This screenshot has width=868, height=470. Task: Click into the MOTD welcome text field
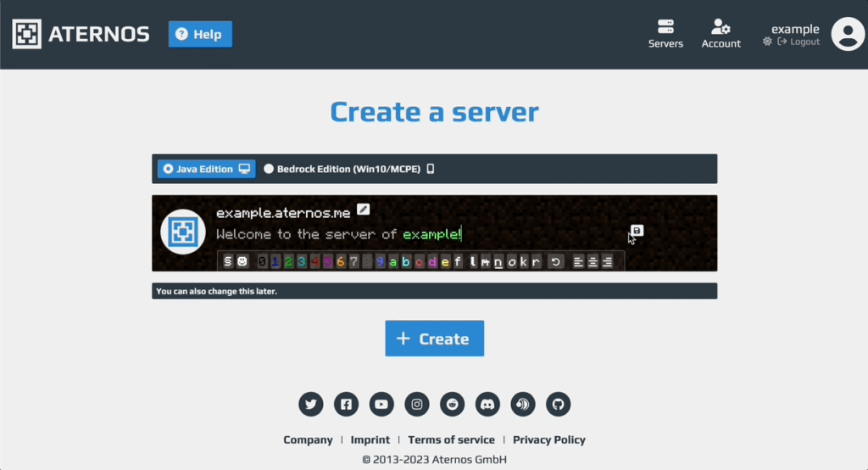339,234
